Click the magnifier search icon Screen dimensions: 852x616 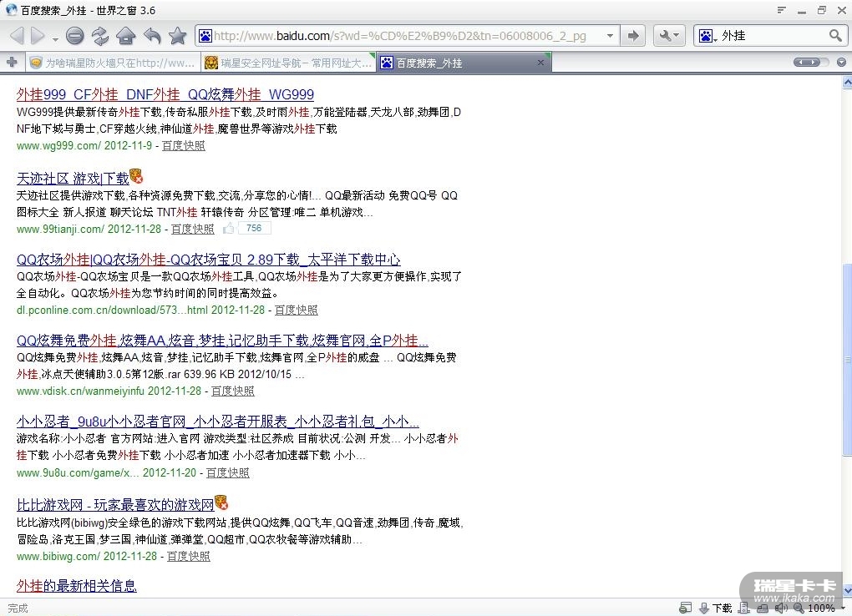(x=835, y=36)
